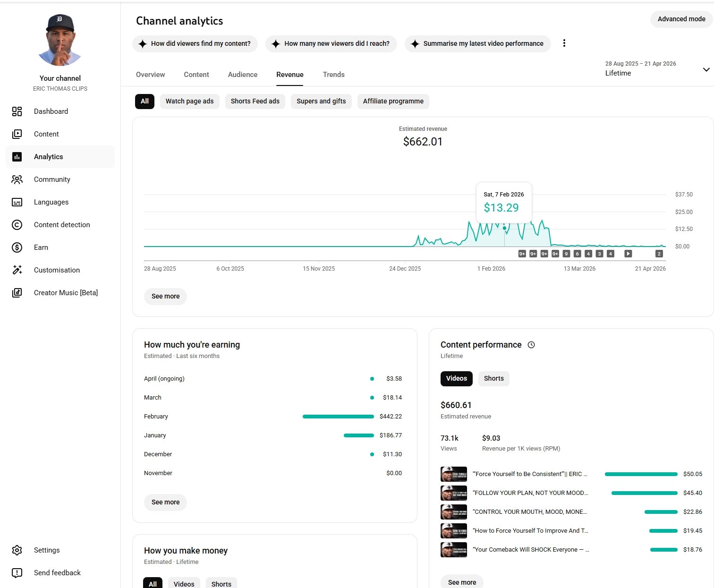Expand the Lifetime date range dropdown
This screenshot has width=714, height=588.
[706, 69]
